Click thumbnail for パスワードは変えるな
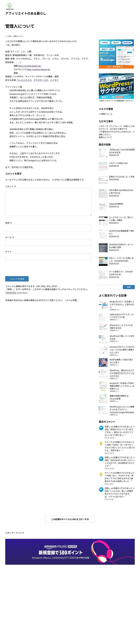140x644 pixels. pyautogui.click(x=103, y=166)
